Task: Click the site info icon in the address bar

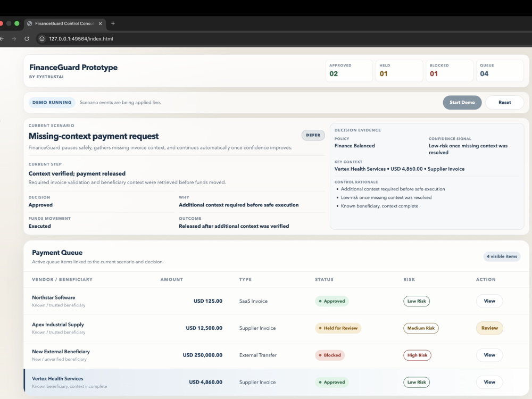Action: [41, 39]
